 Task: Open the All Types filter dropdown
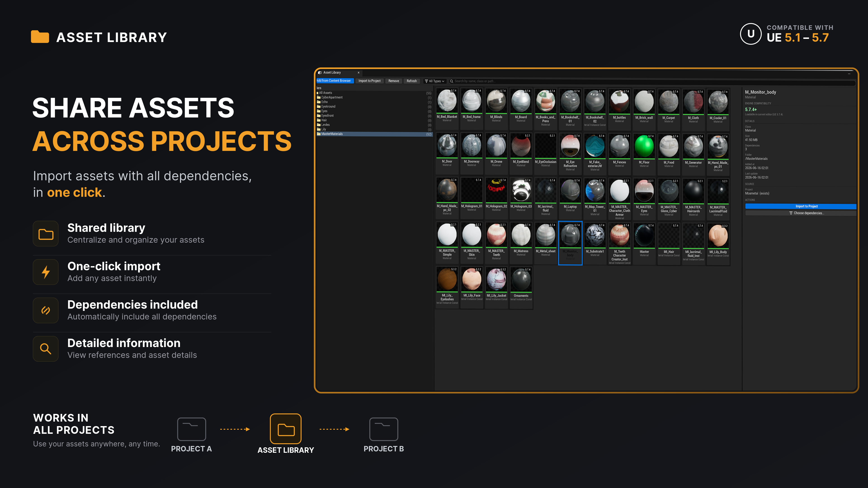coord(435,81)
